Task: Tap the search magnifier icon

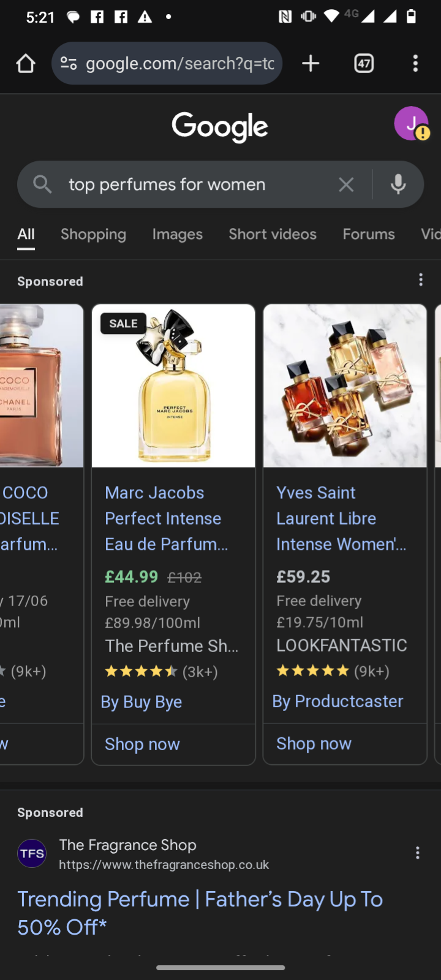Action: point(42,184)
